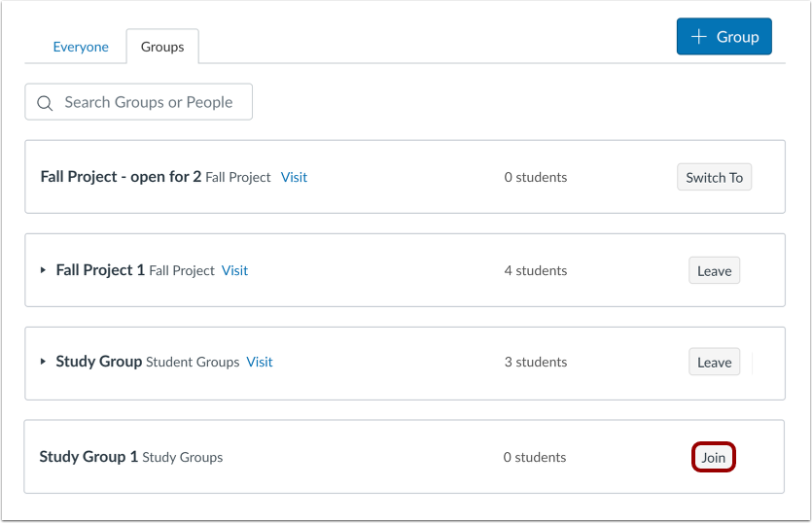812x523 pixels.
Task: Click the 3 students count
Action: 536,362
